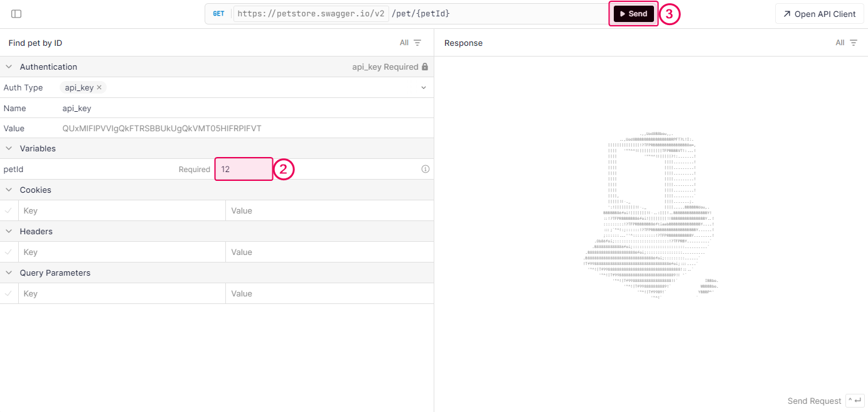Toggle the Query Parameters row checkbox
Screen dimensions: 868x412
[9, 294]
